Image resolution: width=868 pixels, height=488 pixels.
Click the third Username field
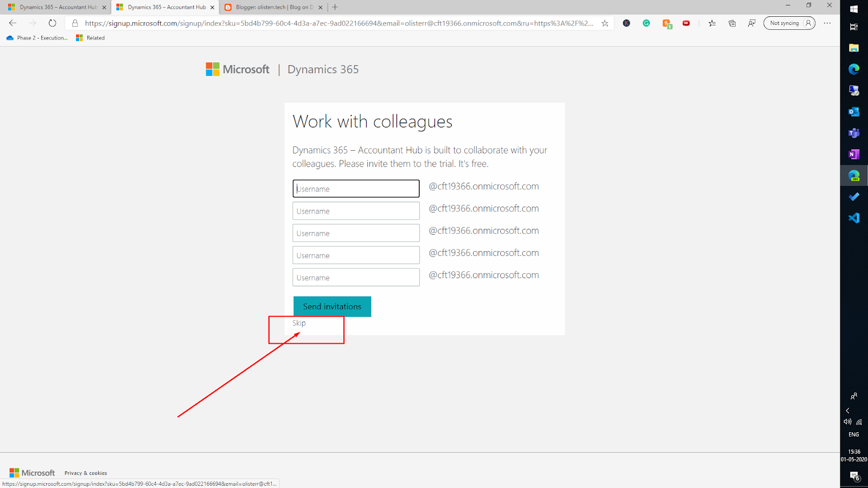[356, 233]
